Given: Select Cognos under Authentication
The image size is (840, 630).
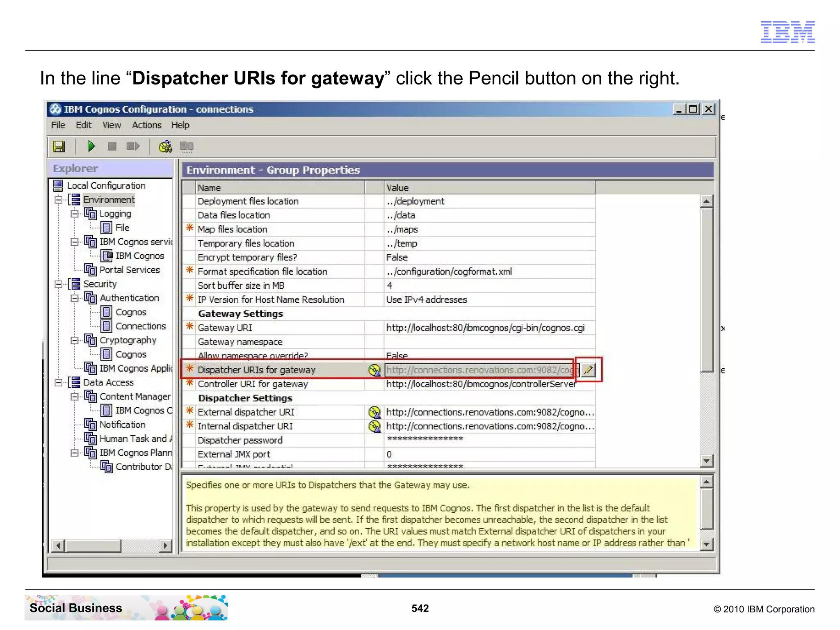Looking at the screenshot, I should tap(131, 312).
